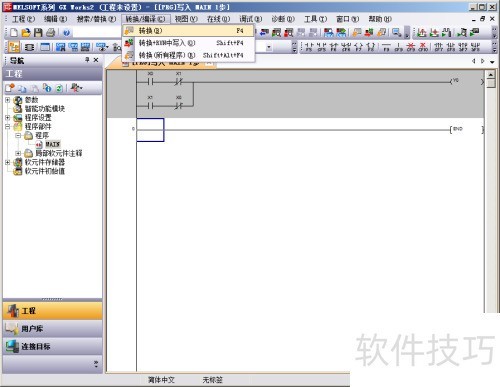Image resolution: width=500 pixels, height=387 pixels.
Task: Click the F9 horizontal line icon
Action: pos(386,47)
